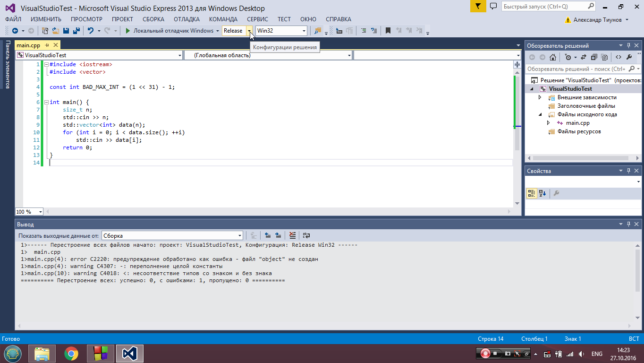Screen dimensions: 644x363
Task: Click Sync with Active Document icon
Action: [x=583, y=57]
